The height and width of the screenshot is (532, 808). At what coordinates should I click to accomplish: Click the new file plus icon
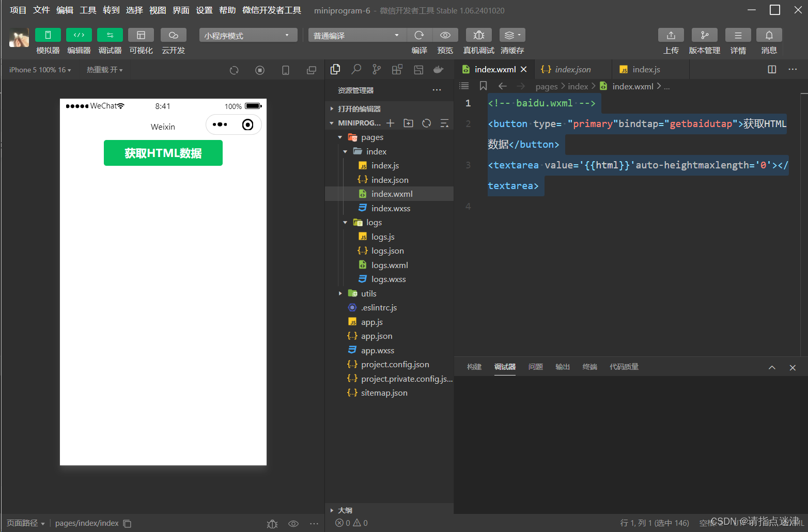point(391,123)
